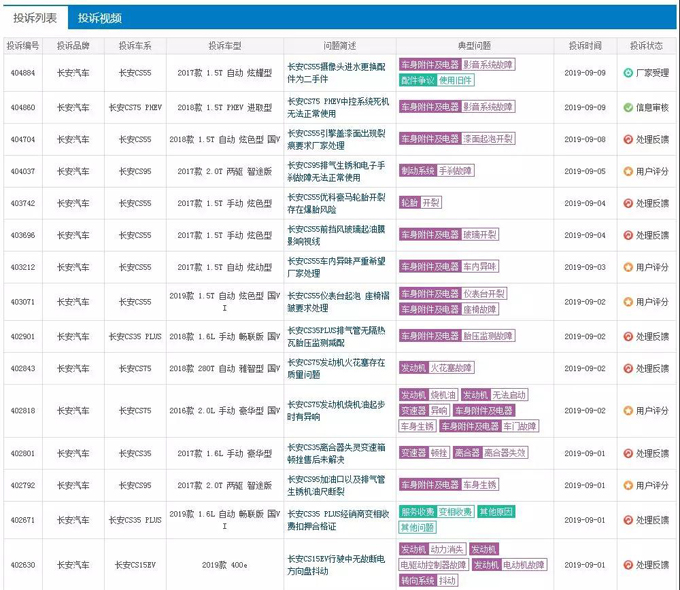The image size is (680, 590).
Task: Click the 仪表台开裂 tag
Action: tap(484, 294)
